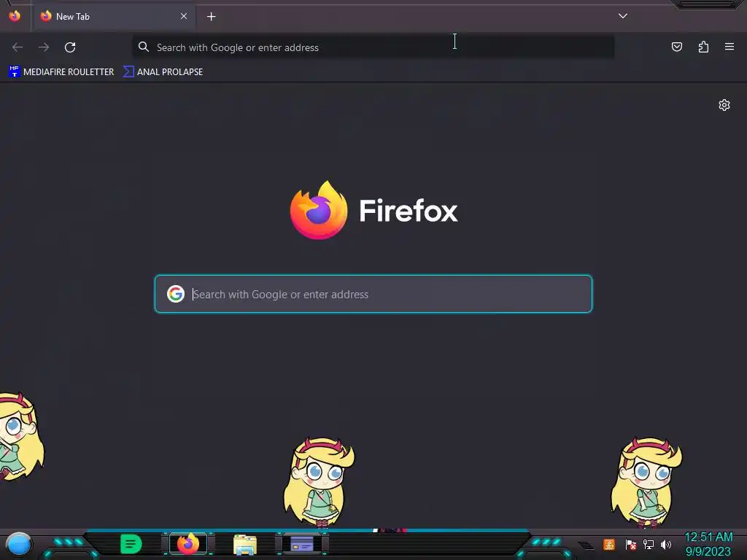
Task: Click the Star Butterfly mascot at bottom right
Action: coord(646,482)
